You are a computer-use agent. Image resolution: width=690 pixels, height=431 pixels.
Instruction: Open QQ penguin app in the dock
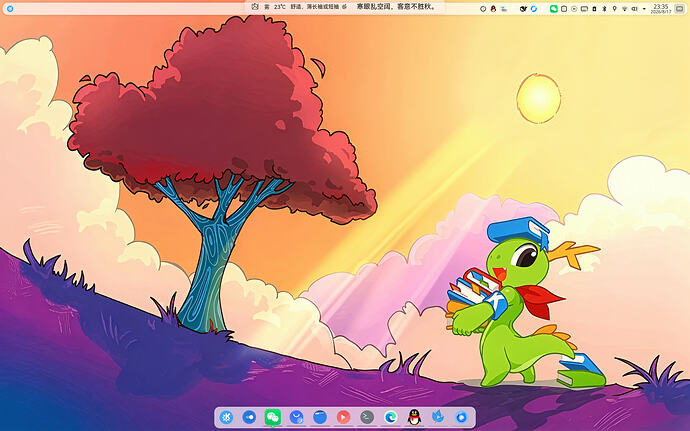pos(414,417)
